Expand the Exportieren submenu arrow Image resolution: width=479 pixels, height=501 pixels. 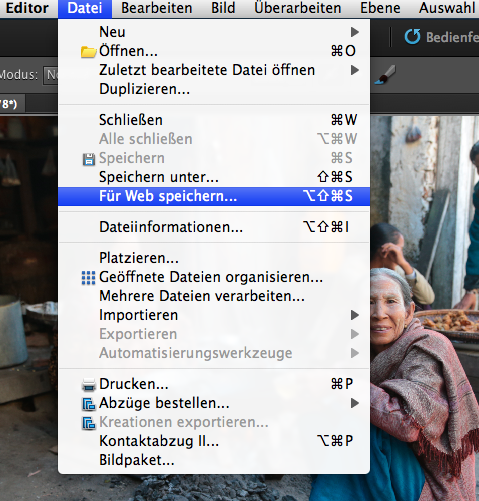coord(355,334)
